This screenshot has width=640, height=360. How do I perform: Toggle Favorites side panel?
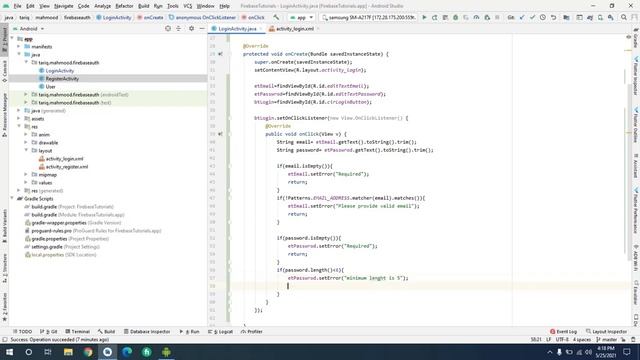point(4,307)
